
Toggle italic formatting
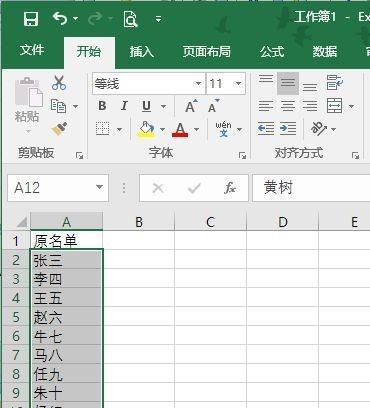(124, 106)
